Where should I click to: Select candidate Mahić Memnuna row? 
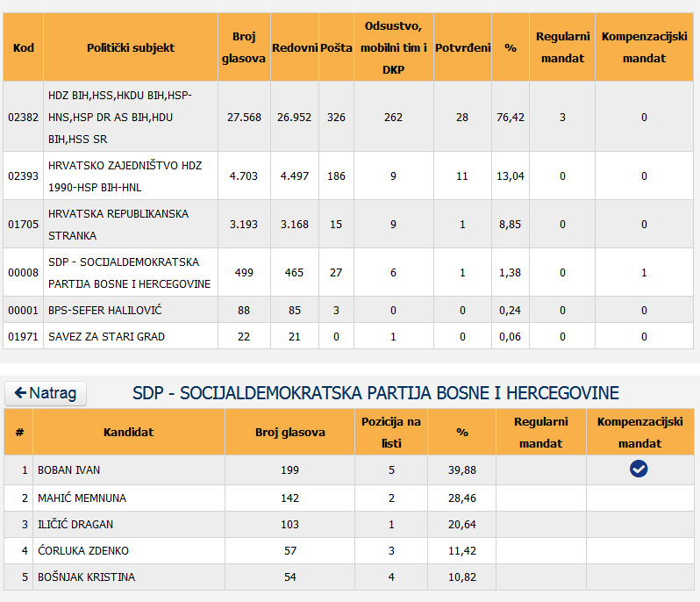click(x=82, y=498)
